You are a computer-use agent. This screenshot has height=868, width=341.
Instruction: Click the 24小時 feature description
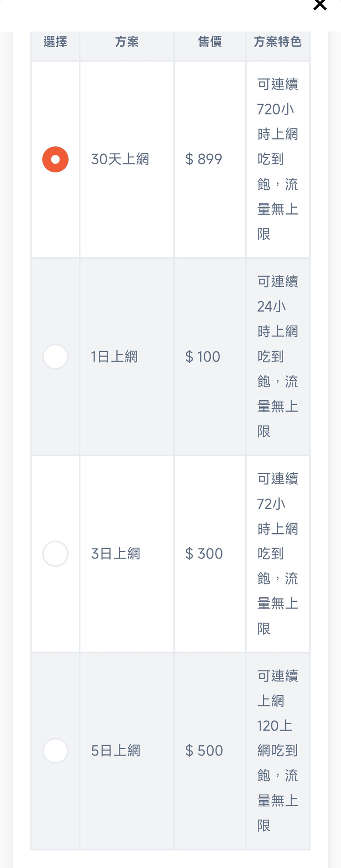pyautogui.click(x=278, y=357)
